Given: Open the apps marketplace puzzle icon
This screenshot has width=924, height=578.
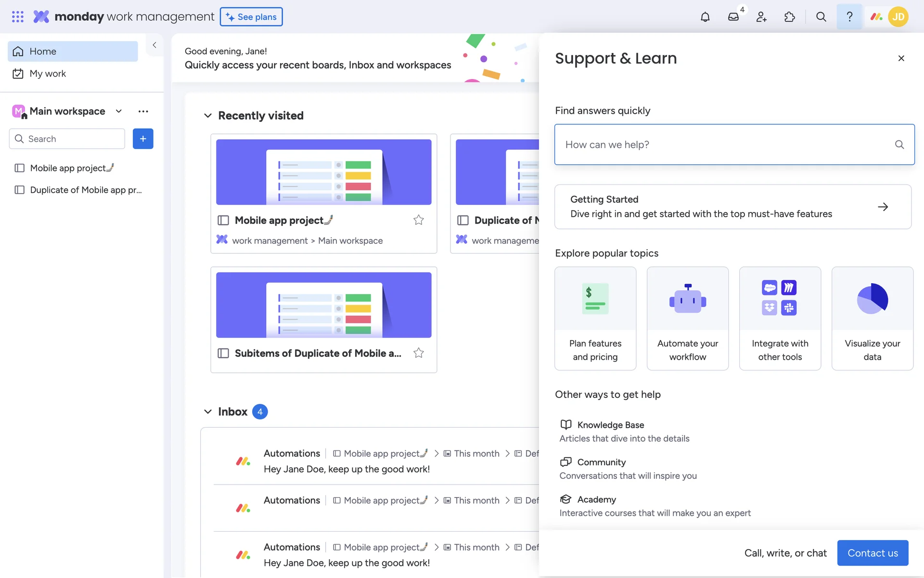Looking at the screenshot, I should click(x=790, y=17).
